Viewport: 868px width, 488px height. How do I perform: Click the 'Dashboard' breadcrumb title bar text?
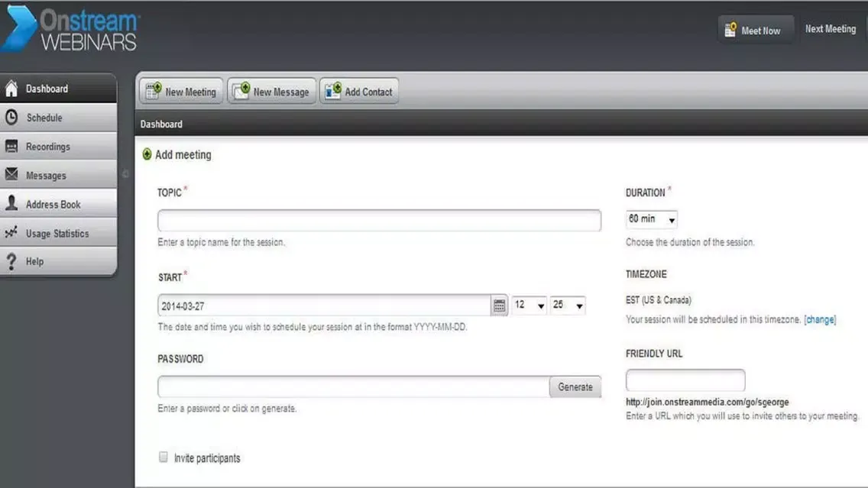pos(161,124)
